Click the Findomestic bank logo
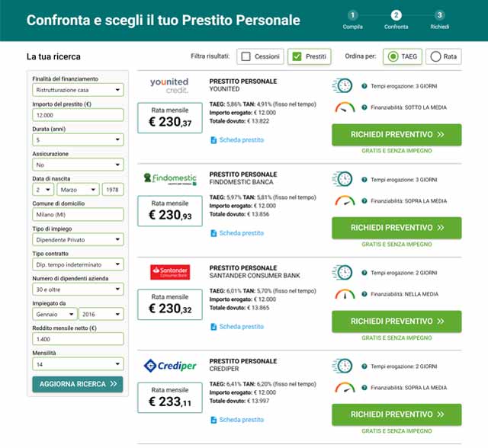This screenshot has width=488, height=448. [x=170, y=178]
